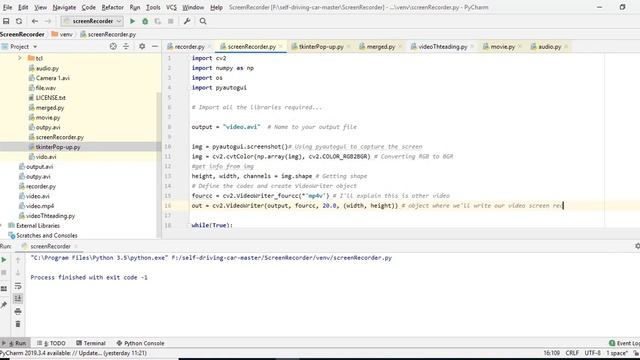640x360 pixels.
Task: Open the TODO tool window
Action: (51, 343)
